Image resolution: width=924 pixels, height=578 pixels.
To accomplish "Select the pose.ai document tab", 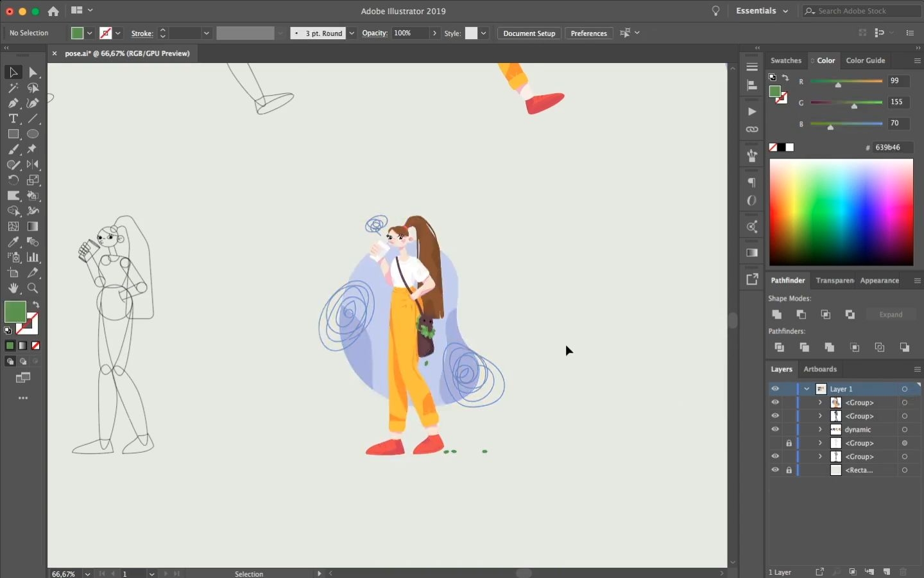I will (127, 53).
